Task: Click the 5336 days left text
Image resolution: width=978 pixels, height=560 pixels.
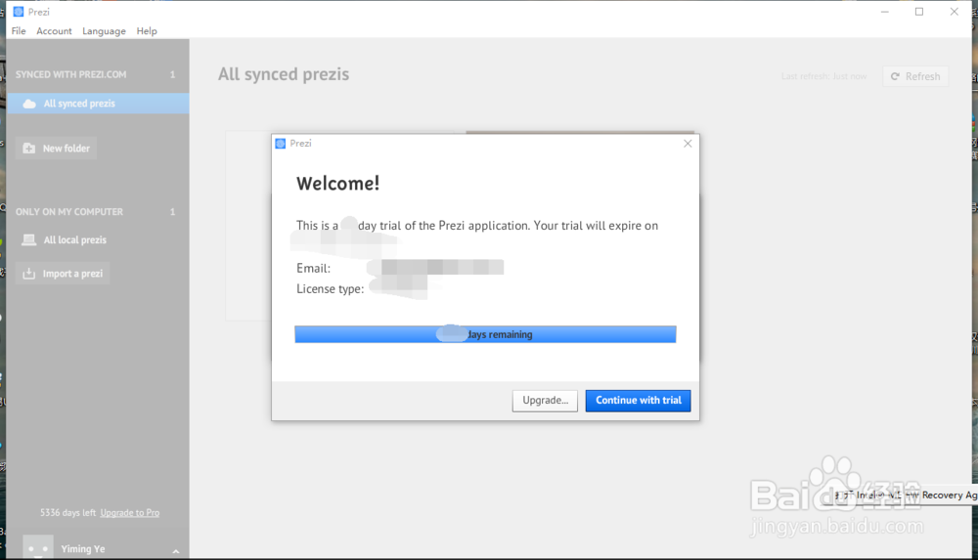Action: click(67, 513)
